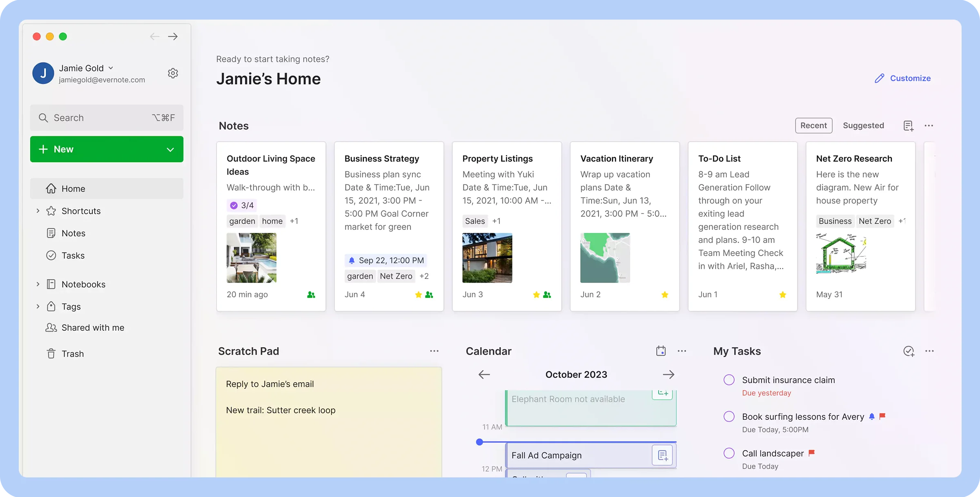The height and width of the screenshot is (497, 980).
Task: Click star icon on Vacation Itinerary note
Action: 665,294
